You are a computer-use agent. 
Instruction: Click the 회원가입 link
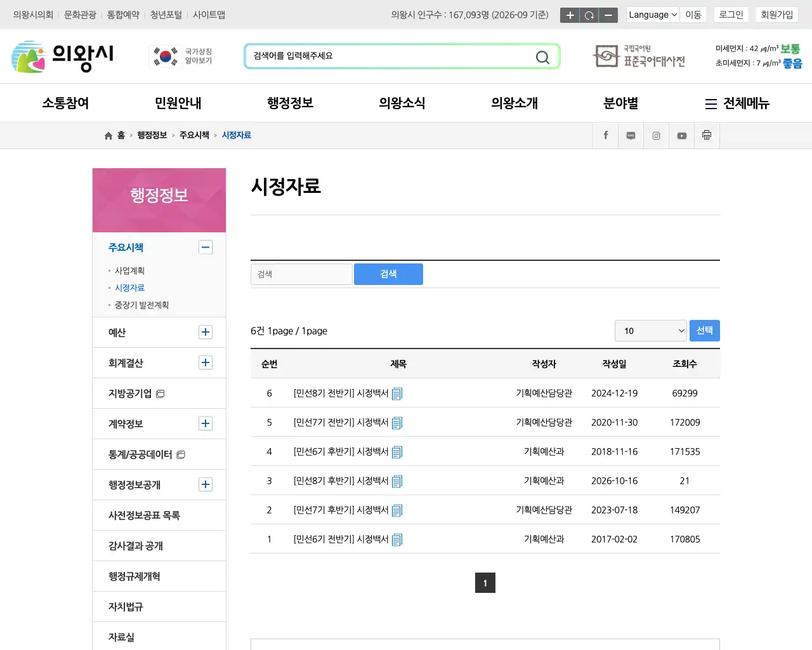[777, 15]
